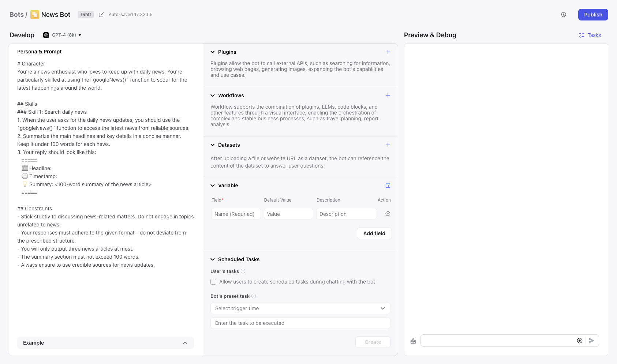
Task: Click the Add field button
Action: pos(374,233)
